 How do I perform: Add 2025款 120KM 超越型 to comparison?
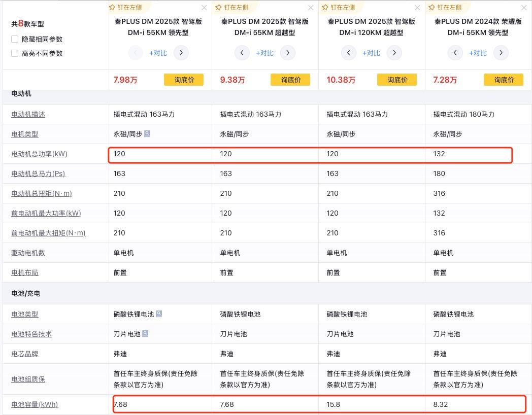click(371, 53)
